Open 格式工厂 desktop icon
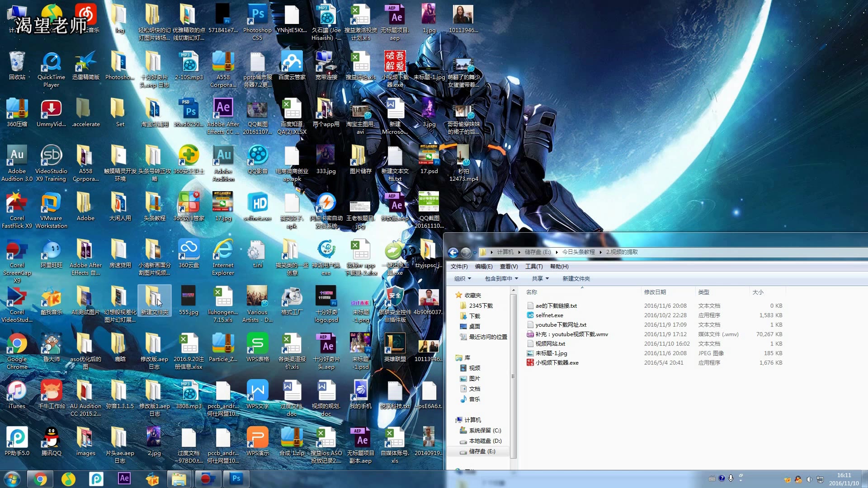 point(292,300)
